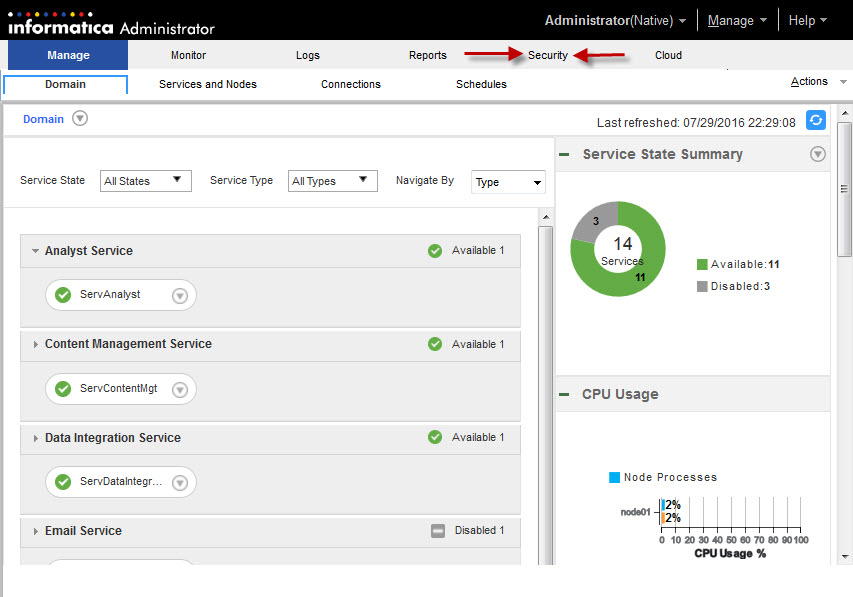Open the Actions menu
The width and height of the screenshot is (853, 597).
pos(818,82)
